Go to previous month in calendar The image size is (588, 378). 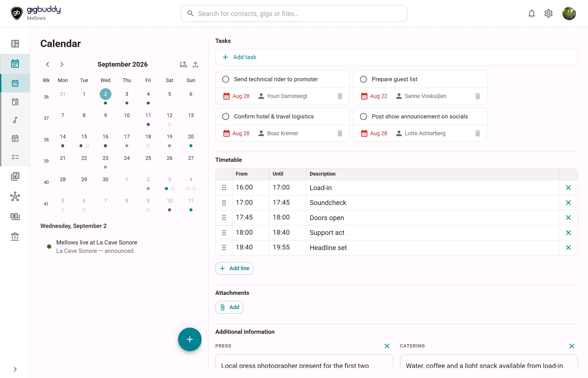click(x=48, y=64)
